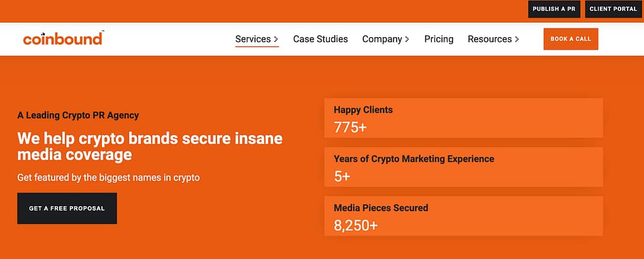Click the 8,250+ media pieces number
Image resolution: width=644 pixels, height=259 pixels.
click(x=356, y=224)
